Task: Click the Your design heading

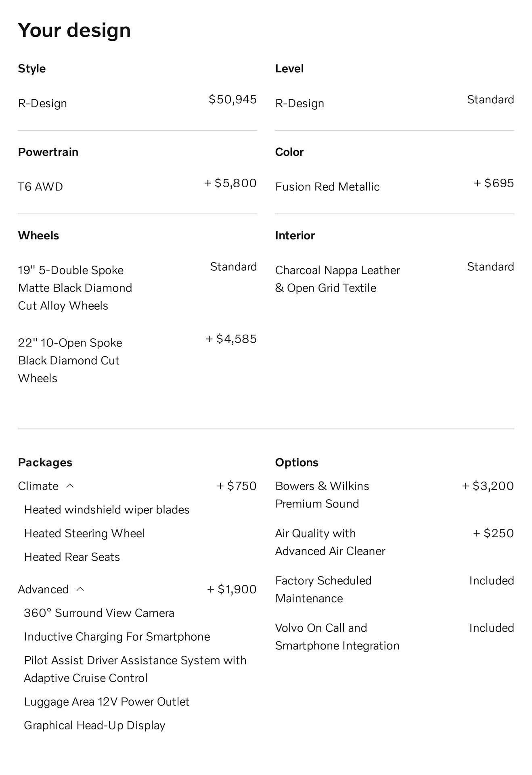Action: (74, 30)
